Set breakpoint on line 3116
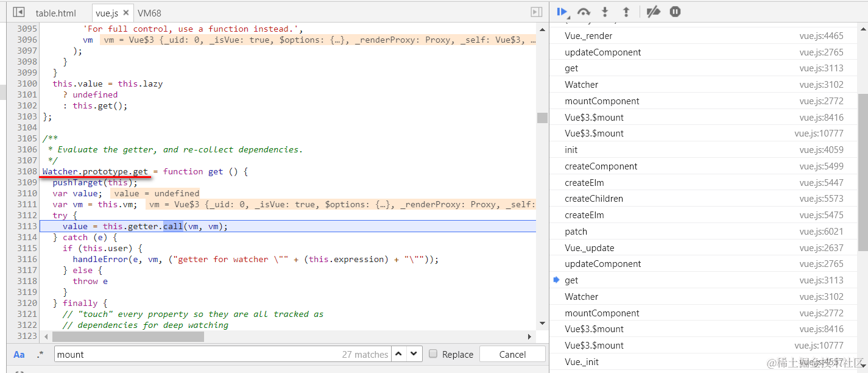The image size is (868, 373). coord(27,259)
